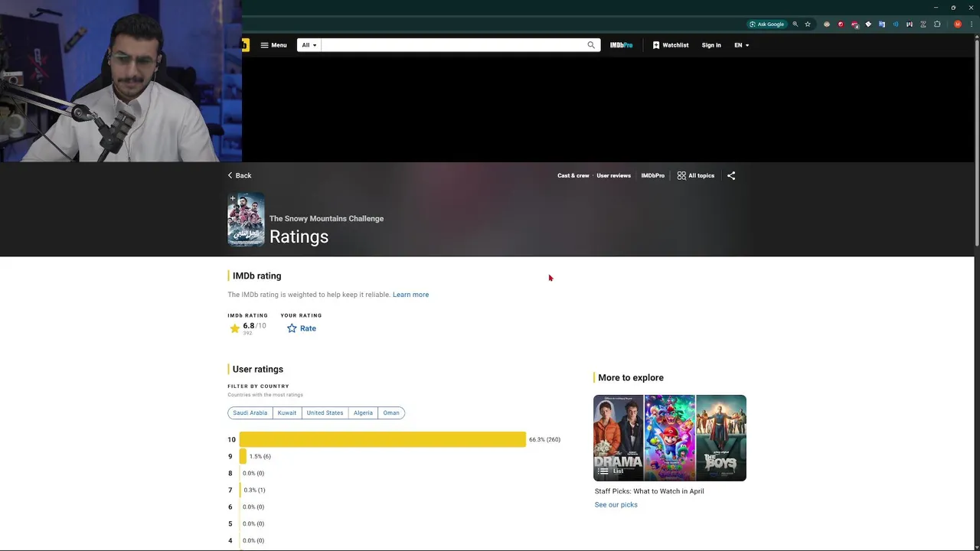Open the Extensions puzzle icon
Viewport: 980px width, 551px height.
937,24
